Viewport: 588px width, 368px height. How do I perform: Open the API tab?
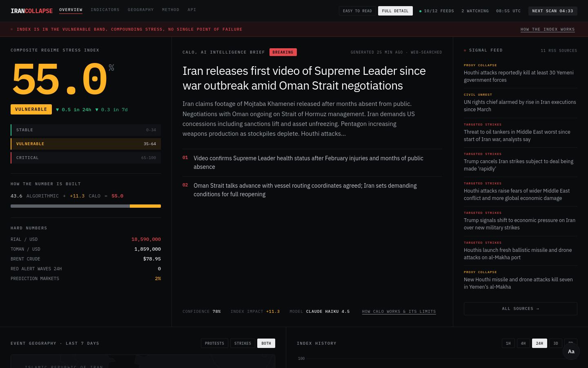(x=192, y=10)
